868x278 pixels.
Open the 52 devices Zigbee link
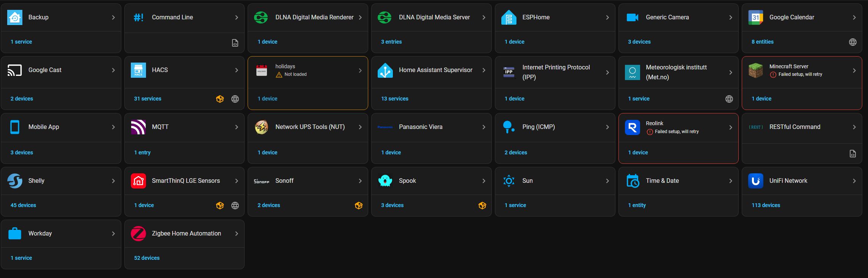click(147, 258)
